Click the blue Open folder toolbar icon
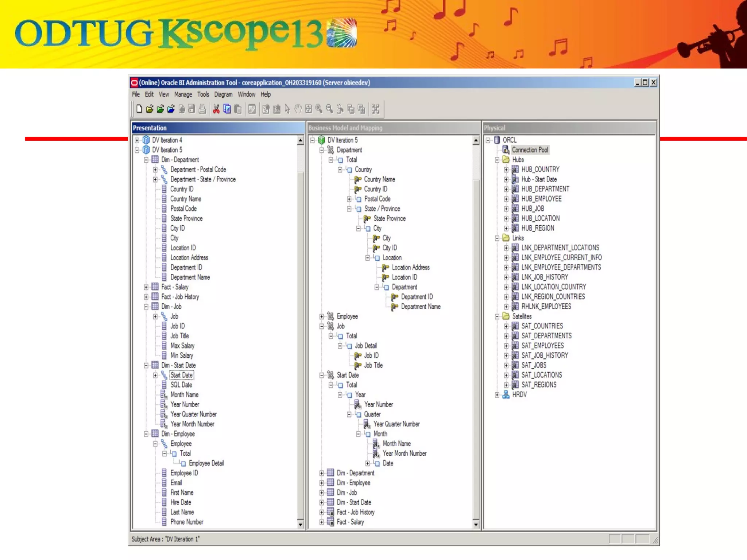Viewport: 747px width, 560px height. click(171, 109)
